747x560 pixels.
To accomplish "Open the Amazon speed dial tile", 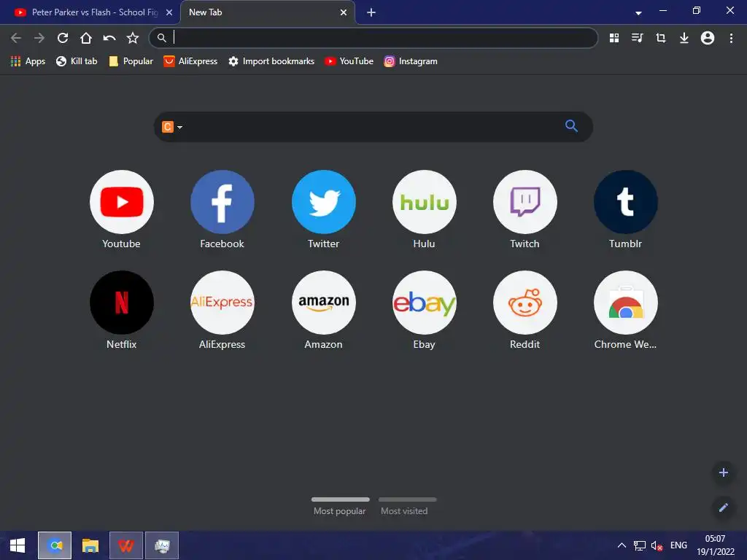I will (x=323, y=310).
